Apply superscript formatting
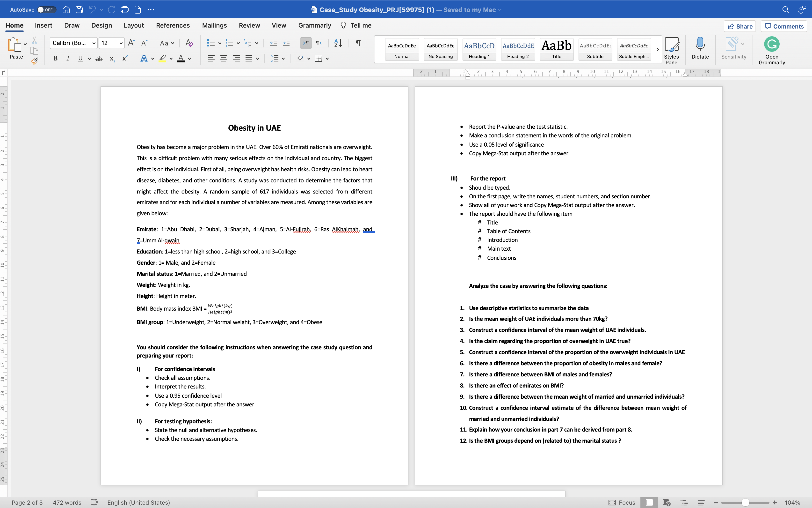 (125, 58)
